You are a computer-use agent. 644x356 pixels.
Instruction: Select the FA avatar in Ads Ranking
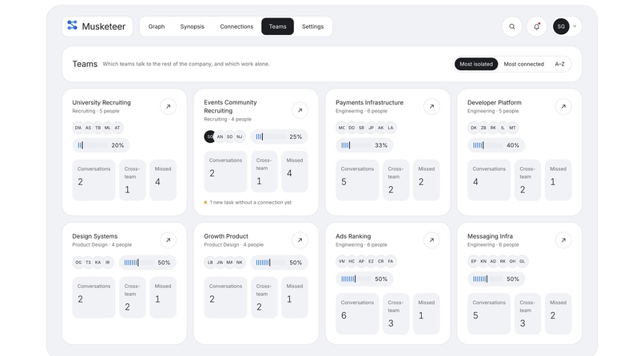(x=391, y=261)
